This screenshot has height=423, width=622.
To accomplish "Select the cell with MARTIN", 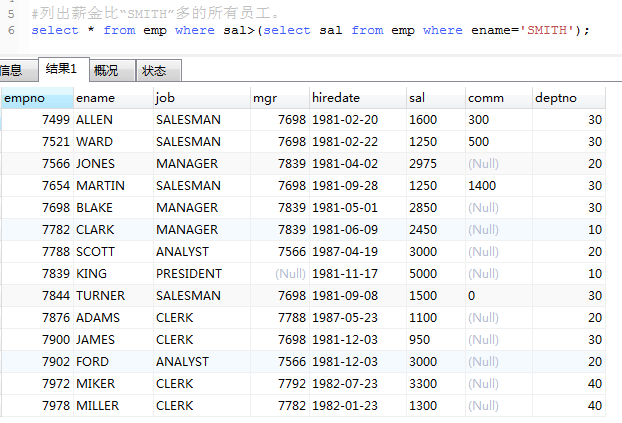I will click(x=113, y=186).
